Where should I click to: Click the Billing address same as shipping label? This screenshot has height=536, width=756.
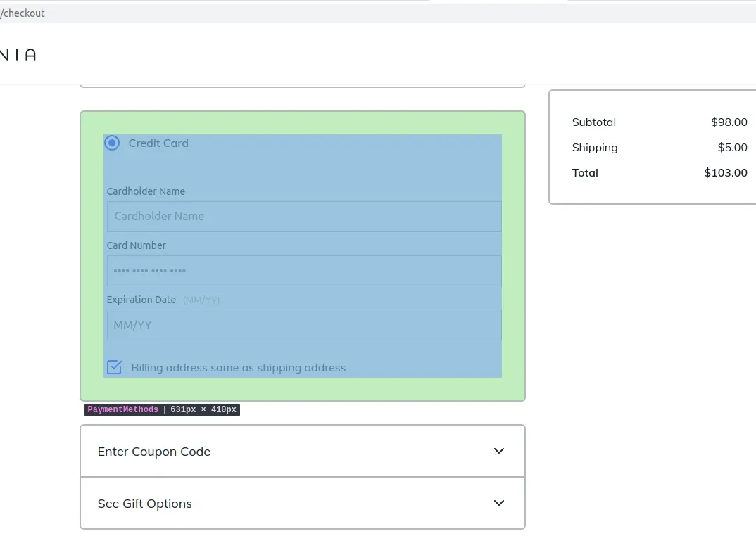239,367
